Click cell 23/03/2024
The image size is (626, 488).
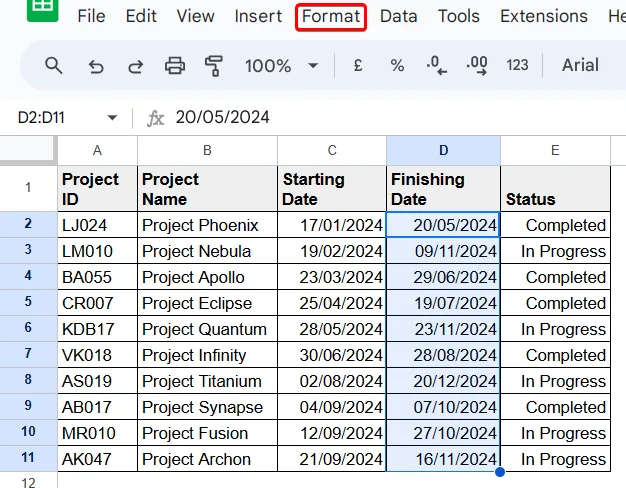332,277
